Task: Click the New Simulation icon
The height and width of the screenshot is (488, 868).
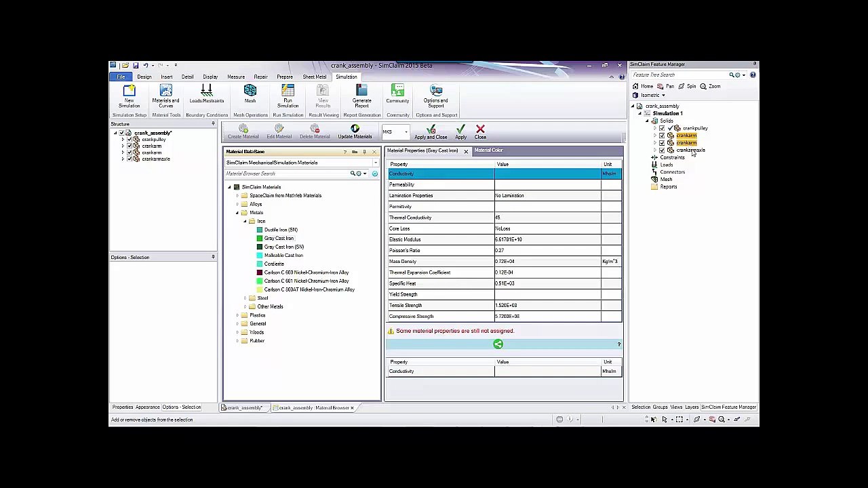Action: [x=129, y=91]
